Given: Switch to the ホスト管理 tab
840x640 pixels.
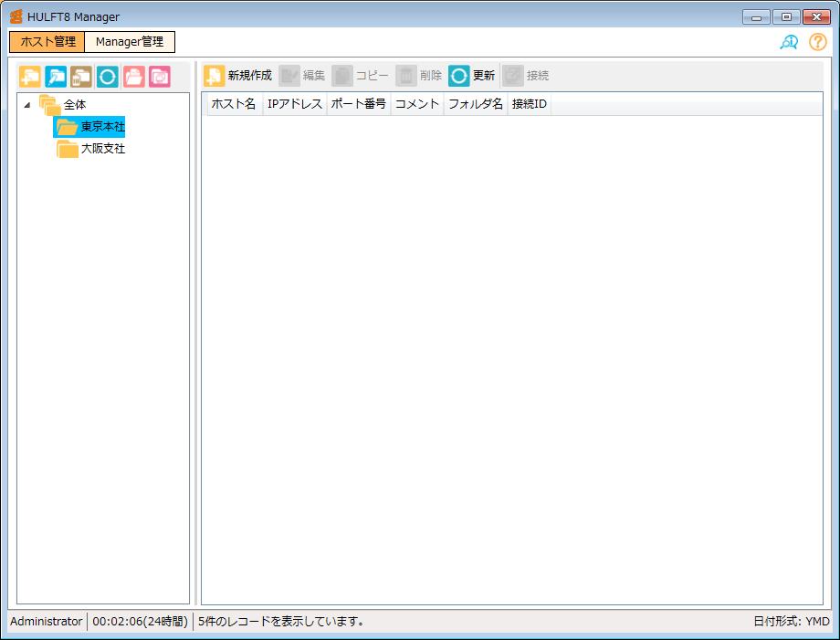Looking at the screenshot, I should 47,41.
